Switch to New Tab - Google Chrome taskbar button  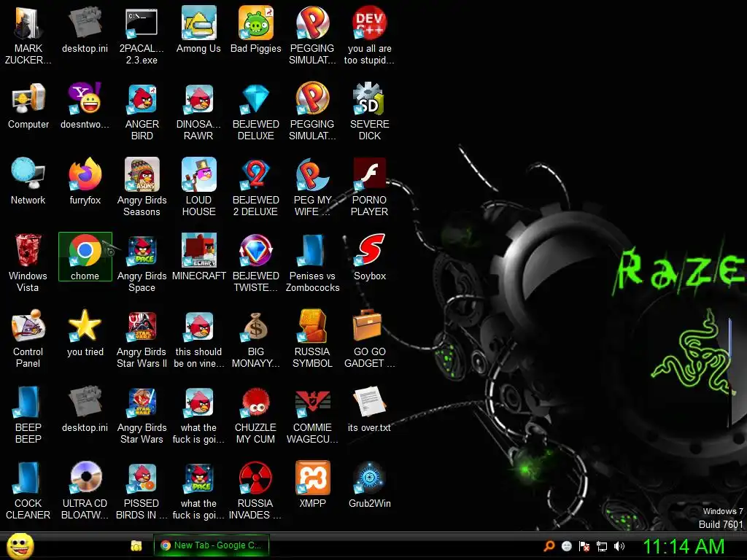pyautogui.click(x=212, y=545)
